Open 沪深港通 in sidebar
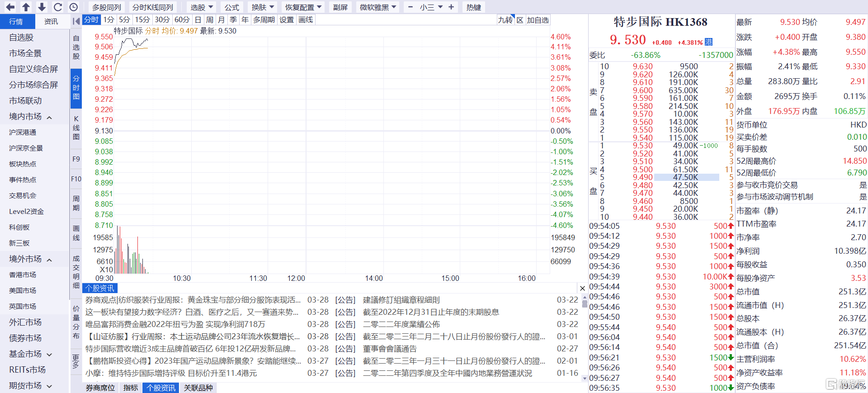 pos(23,133)
